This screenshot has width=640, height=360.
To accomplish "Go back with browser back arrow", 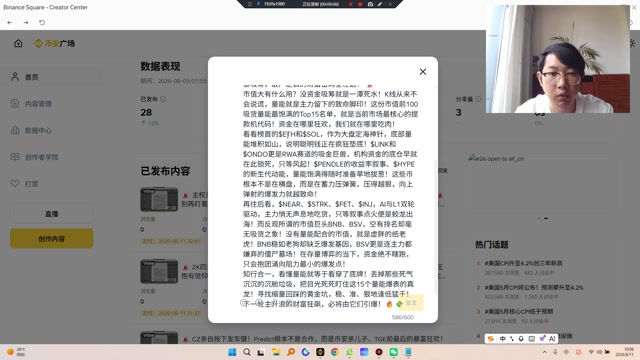I will tap(10, 22).
